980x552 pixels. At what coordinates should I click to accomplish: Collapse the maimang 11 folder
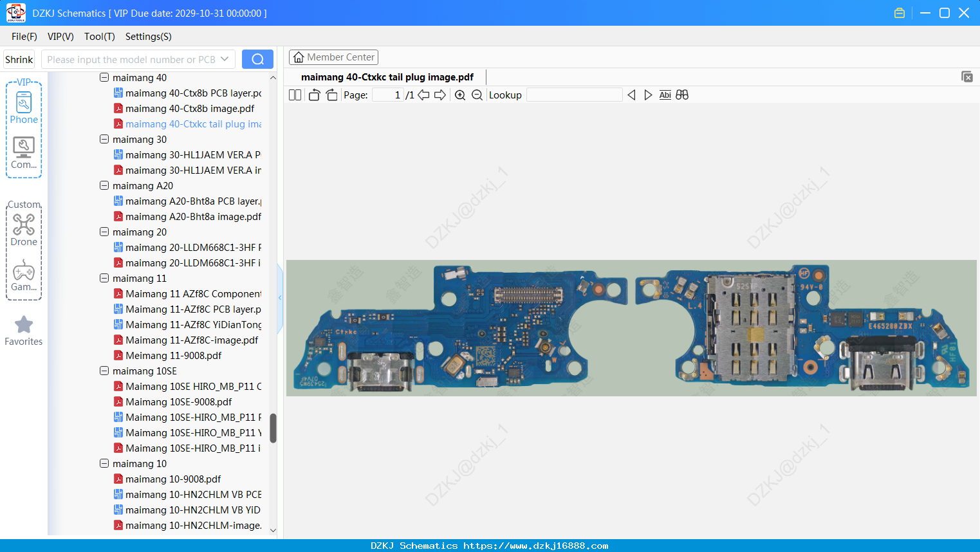pyautogui.click(x=104, y=279)
